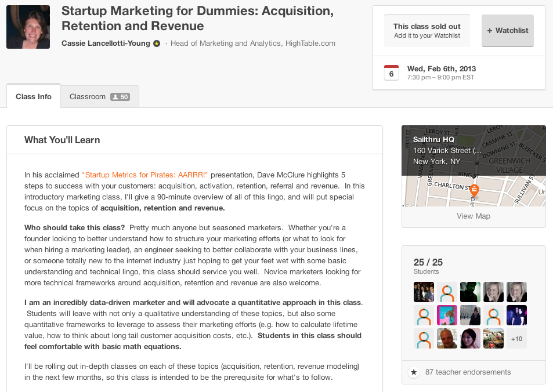This screenshot has width=553, height=392.
Task: Open the garden photo student avatar
Action: 493,339
